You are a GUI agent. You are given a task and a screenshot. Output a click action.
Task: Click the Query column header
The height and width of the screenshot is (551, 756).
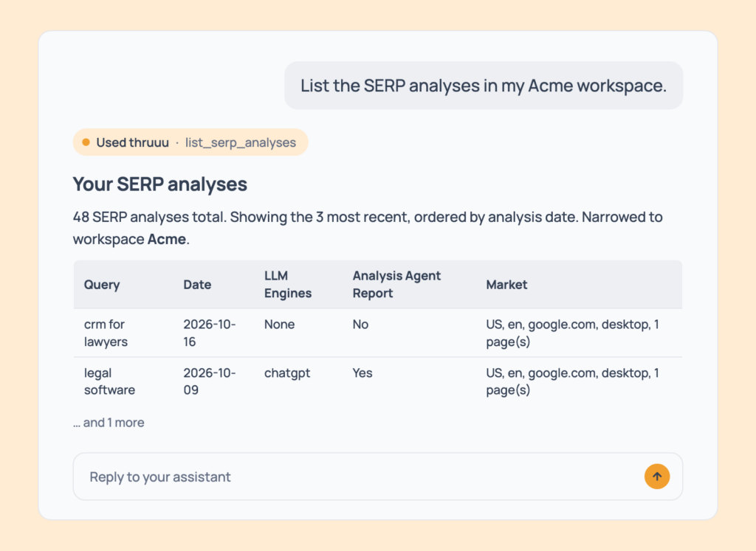click(102, 285)
